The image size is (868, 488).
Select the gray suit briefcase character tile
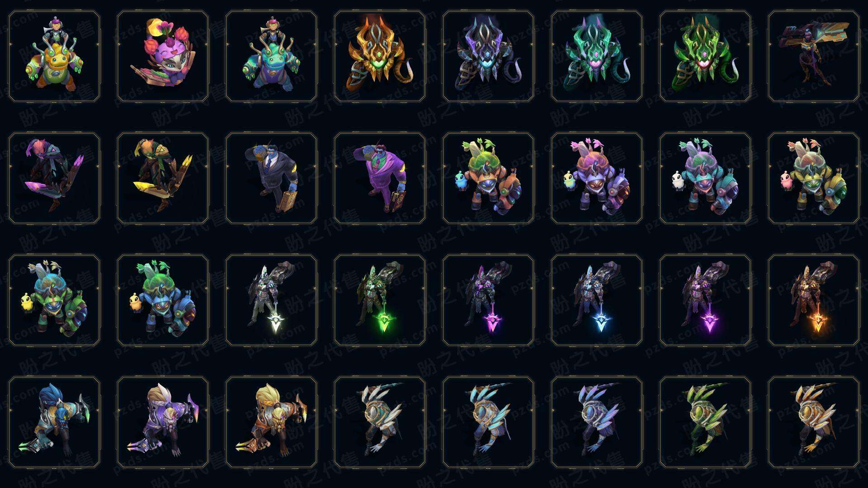coord(271,178)
